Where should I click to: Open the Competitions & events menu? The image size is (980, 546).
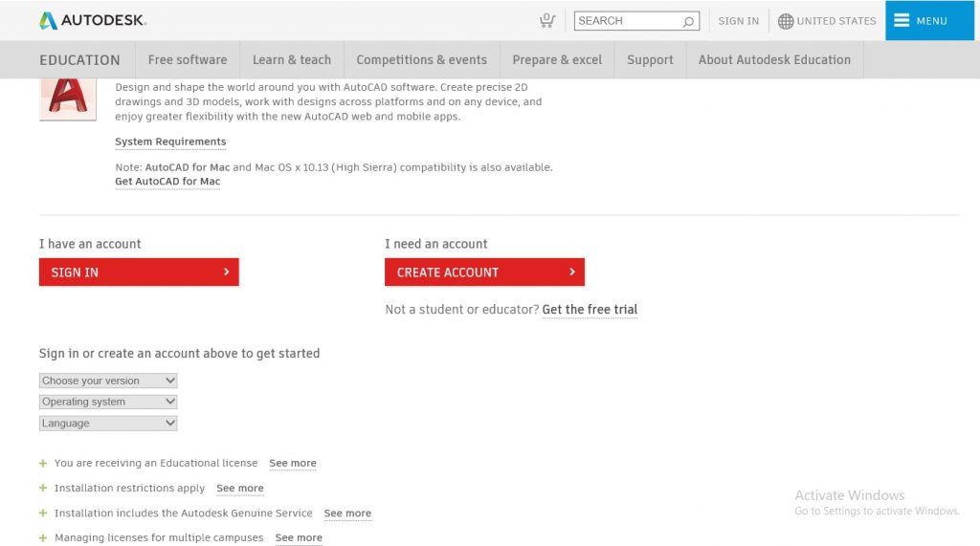pos(421,59)
